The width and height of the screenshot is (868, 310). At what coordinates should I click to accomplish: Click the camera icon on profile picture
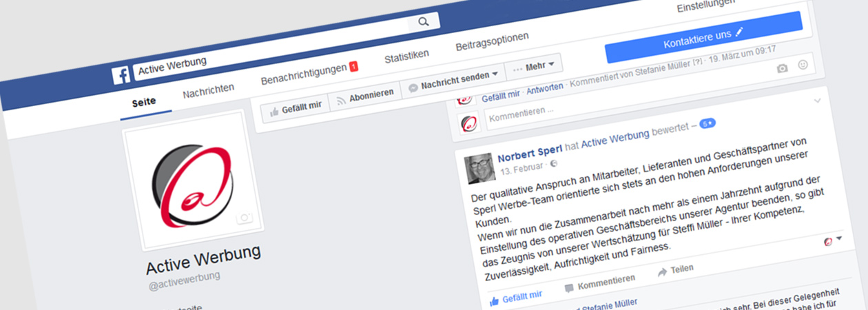pos(243,218)
